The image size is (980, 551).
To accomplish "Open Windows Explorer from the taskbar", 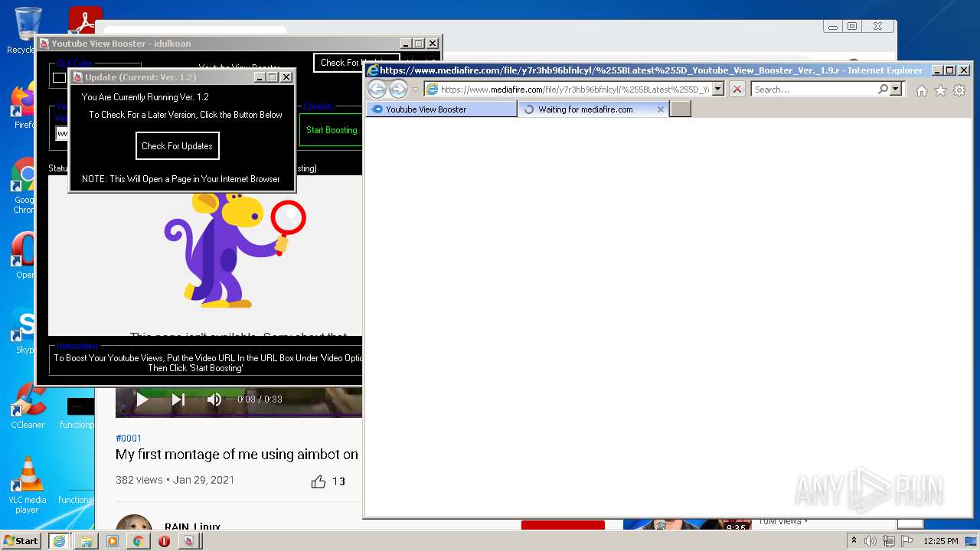I will click(x=86, y=541).
